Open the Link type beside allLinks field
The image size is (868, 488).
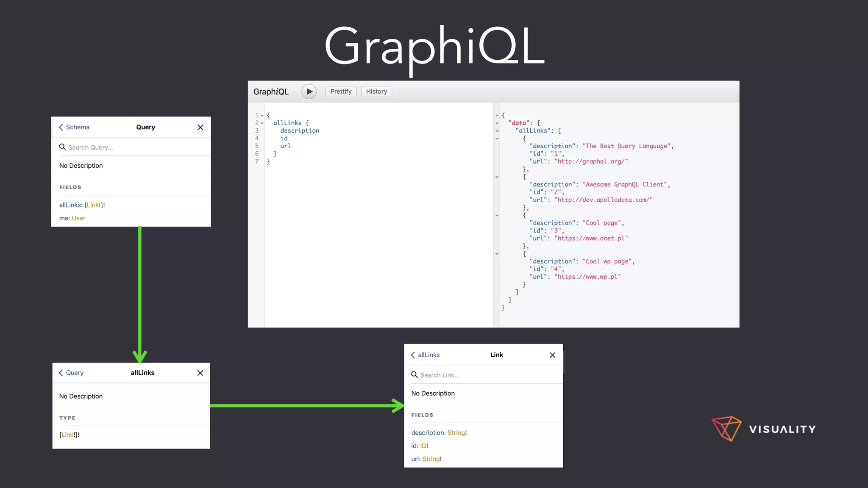(x=92, y=205)
